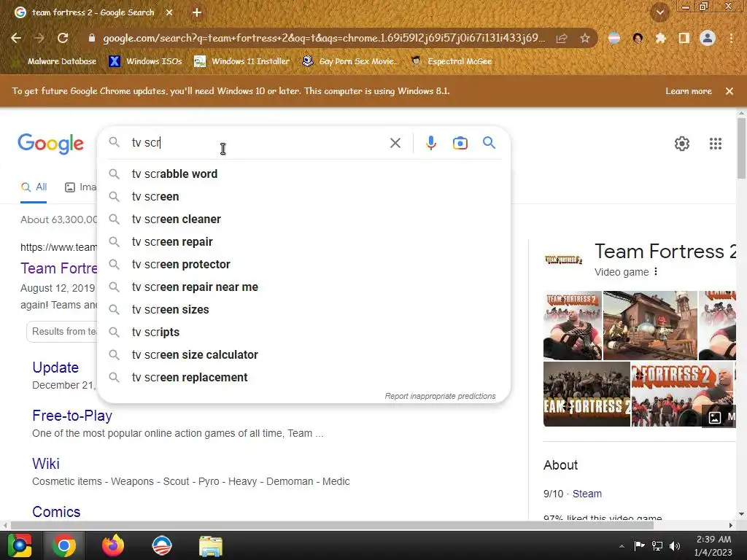Open the Update sitelink
The height and width of the screenshot is (560, 747).
pos(55,367)
